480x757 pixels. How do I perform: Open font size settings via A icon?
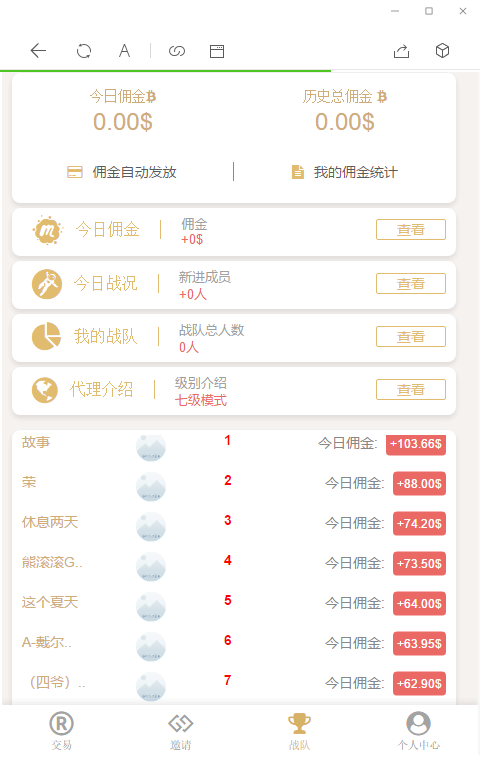[125, 51]
